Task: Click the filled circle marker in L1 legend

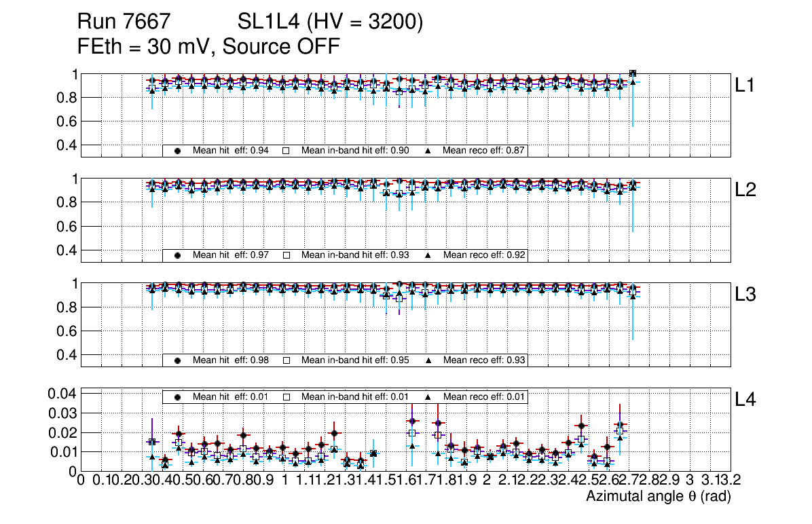Action: pos(178,151)
